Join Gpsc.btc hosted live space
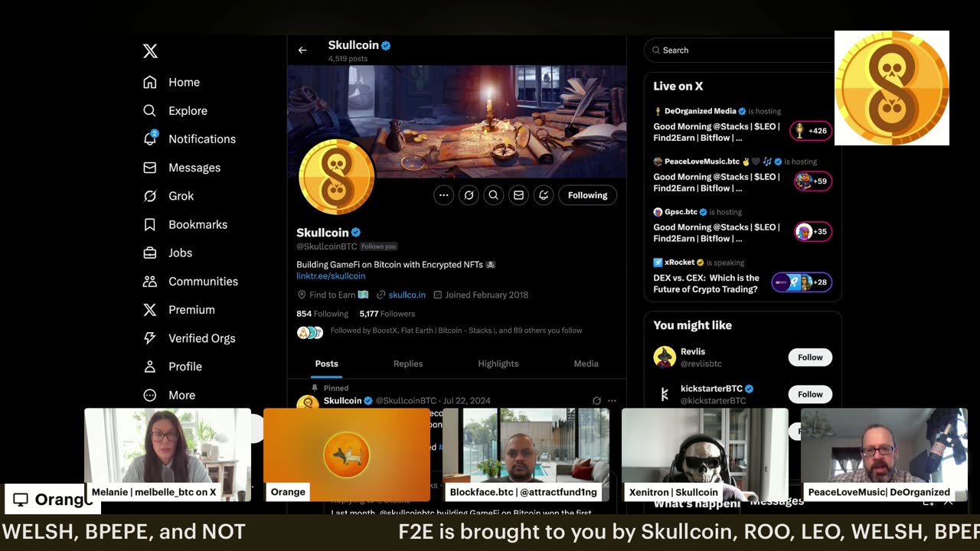This screenshot has width=980, height=551. point(743,227)
